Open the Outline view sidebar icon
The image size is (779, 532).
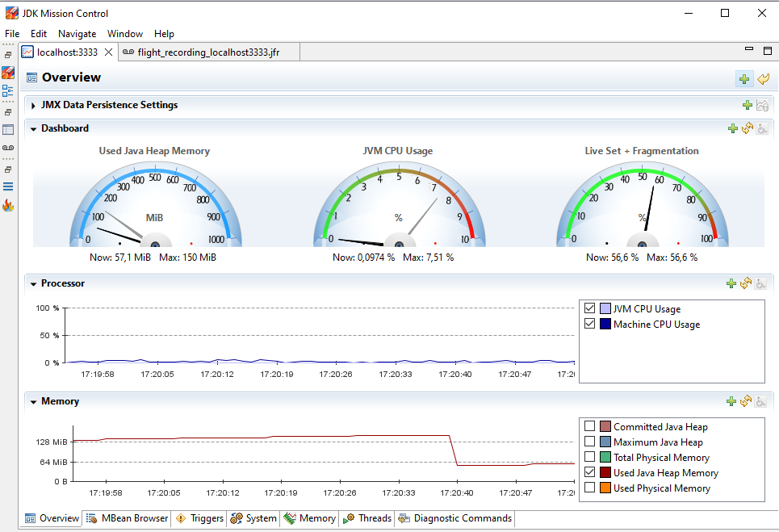pos(8,91)
